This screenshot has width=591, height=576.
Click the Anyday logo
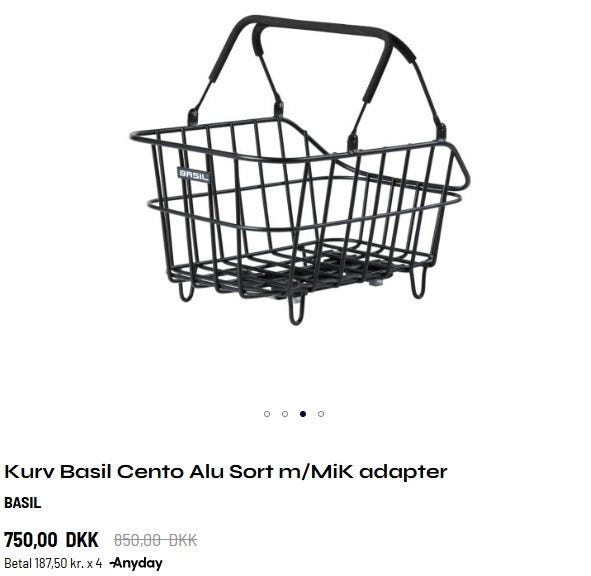tap(136, 563)
